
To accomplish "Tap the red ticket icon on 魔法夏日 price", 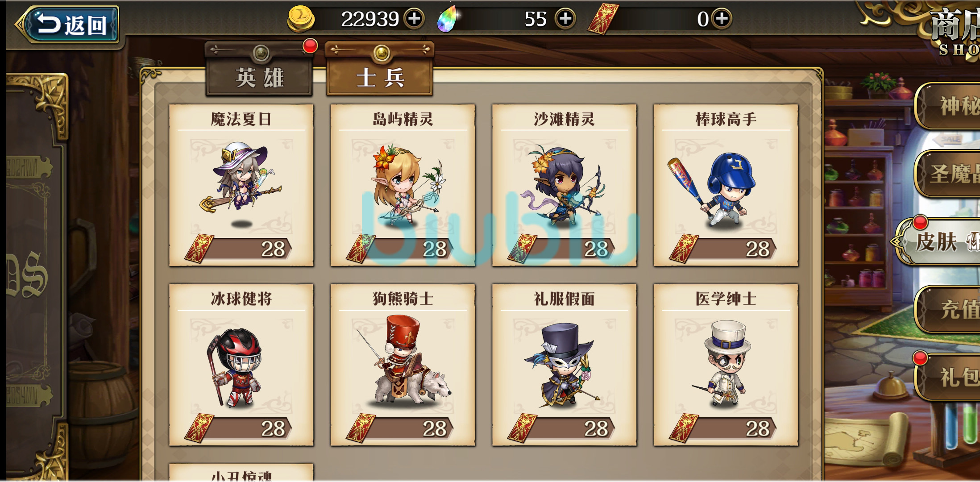I will point(199,248).
